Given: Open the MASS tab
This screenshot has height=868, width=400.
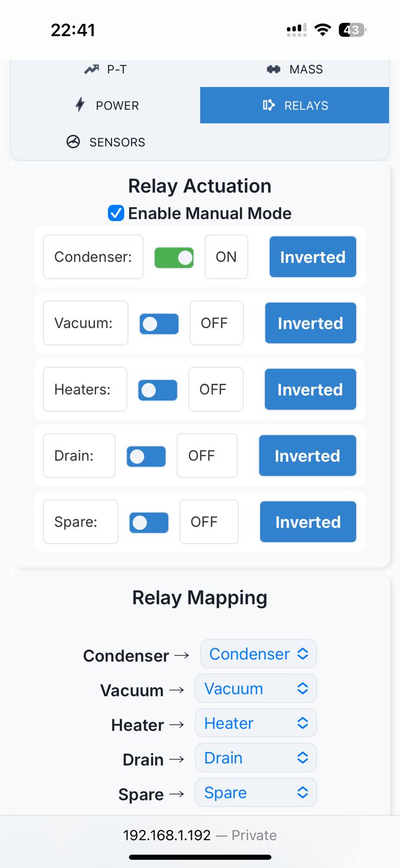Looking at the screenshot, I should [x=294, y=69].
